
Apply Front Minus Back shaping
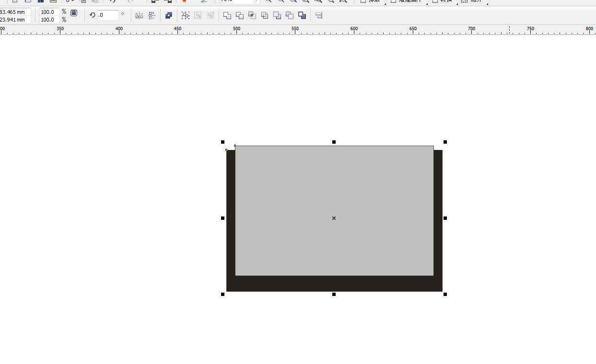pos(277,16)
